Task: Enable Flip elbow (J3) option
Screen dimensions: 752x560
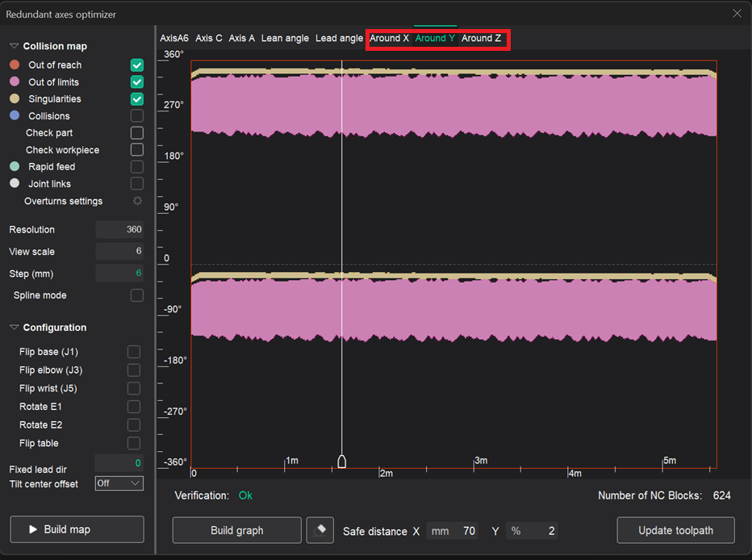Action: click(x=134, y=370)
